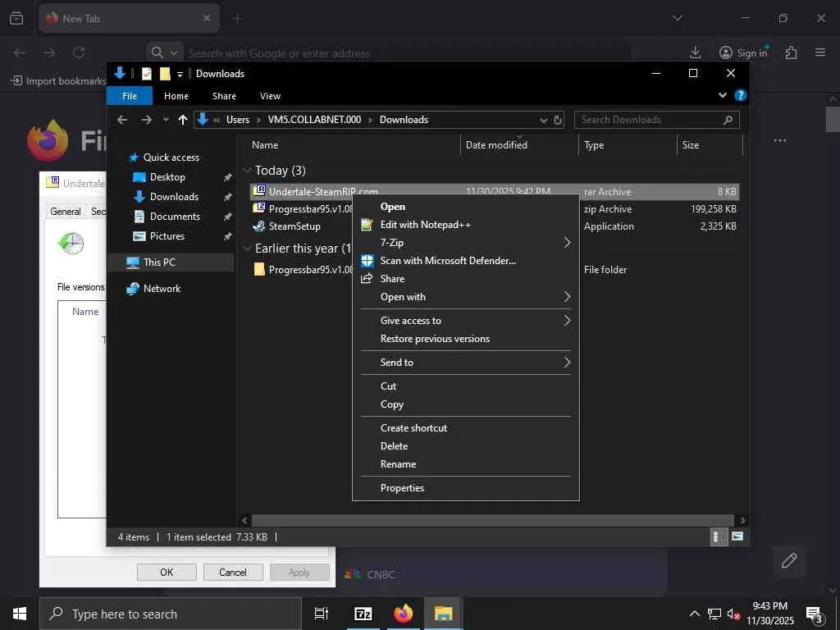Unpin Downloads from Quick access

pos(228,197)
